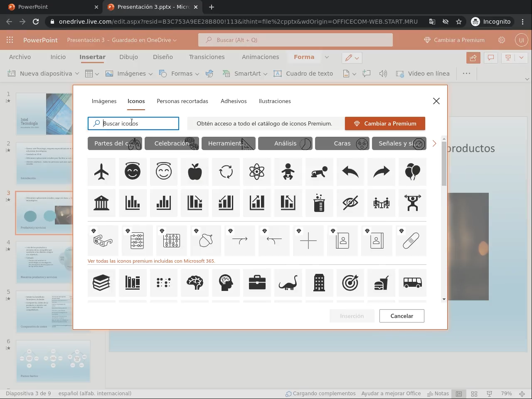Screen dimensions: 532x399
Task: Expand more icon categories with right arrow
Action: tap(434, 143)
